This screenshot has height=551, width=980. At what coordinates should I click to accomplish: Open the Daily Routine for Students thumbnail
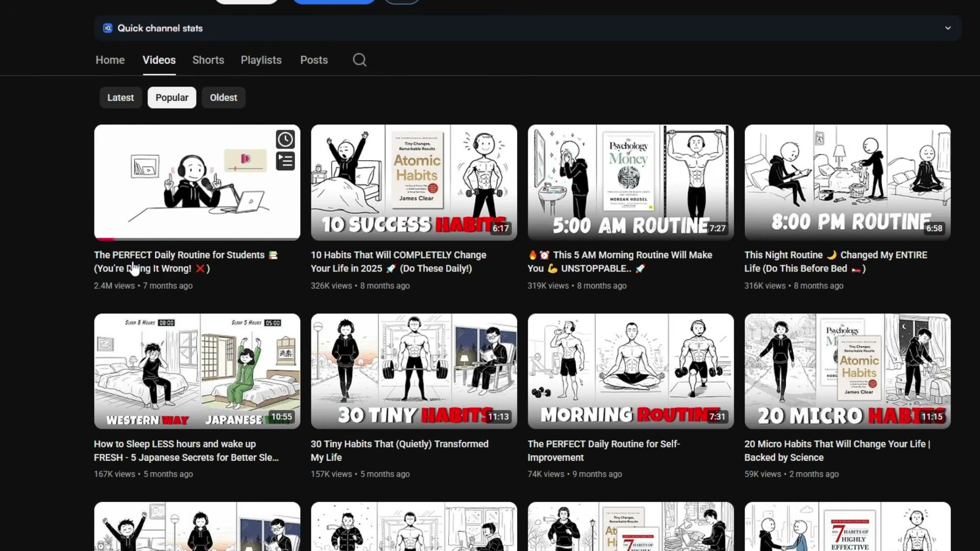point(197,182)
